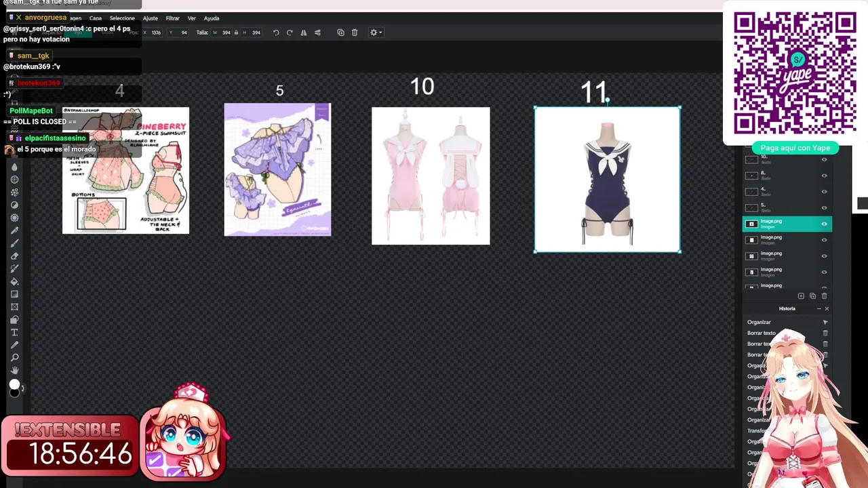Hide the "4." text layer
868x488 pixels.
tap(825, 192)
